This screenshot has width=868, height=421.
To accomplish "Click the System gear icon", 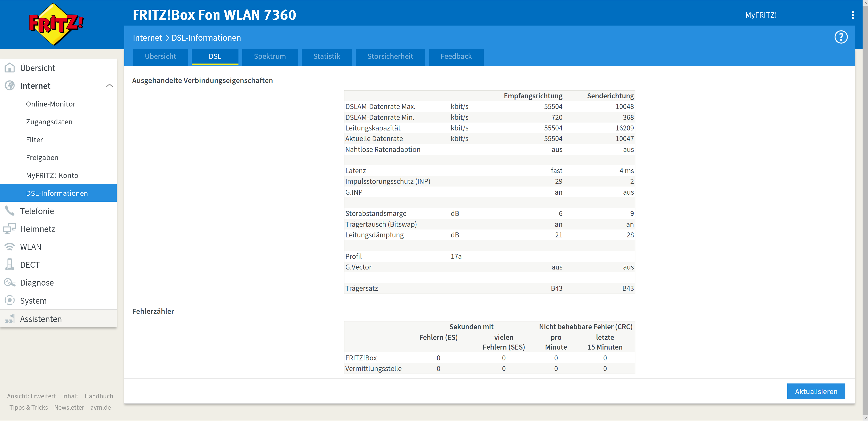I will coord(10,300).
